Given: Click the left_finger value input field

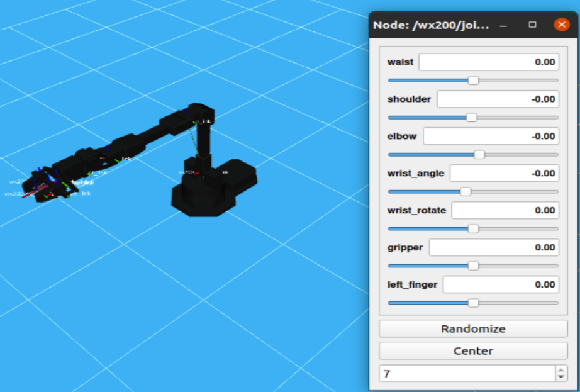Looking at the screenshot, I should coord(501,284).
